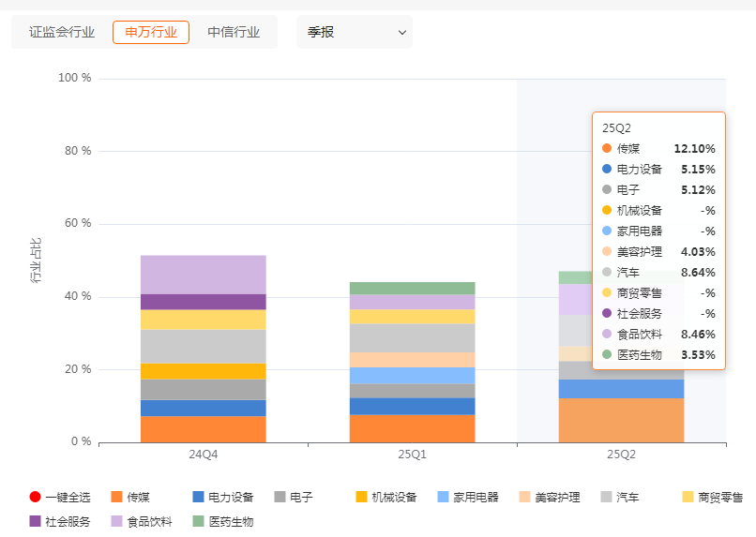Screen dimensions: 756x537
Task: Hide the 电子 legend series
Action: (x=292, y=498)
